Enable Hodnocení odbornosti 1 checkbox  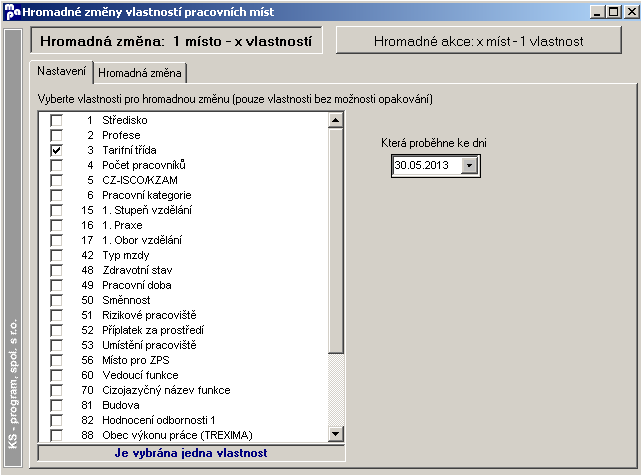point(56,420)
